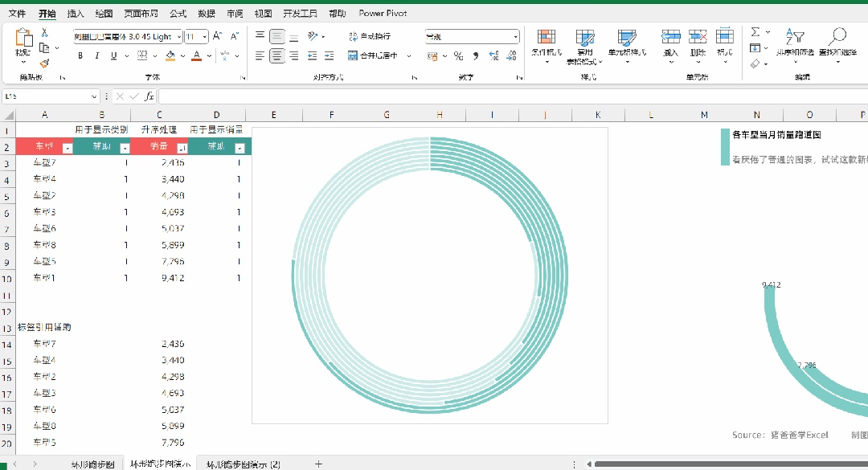Decrease font size with the smaller A icon
Image resolution: width=868 pixels, height=470 pixels.
pos(234,36)
